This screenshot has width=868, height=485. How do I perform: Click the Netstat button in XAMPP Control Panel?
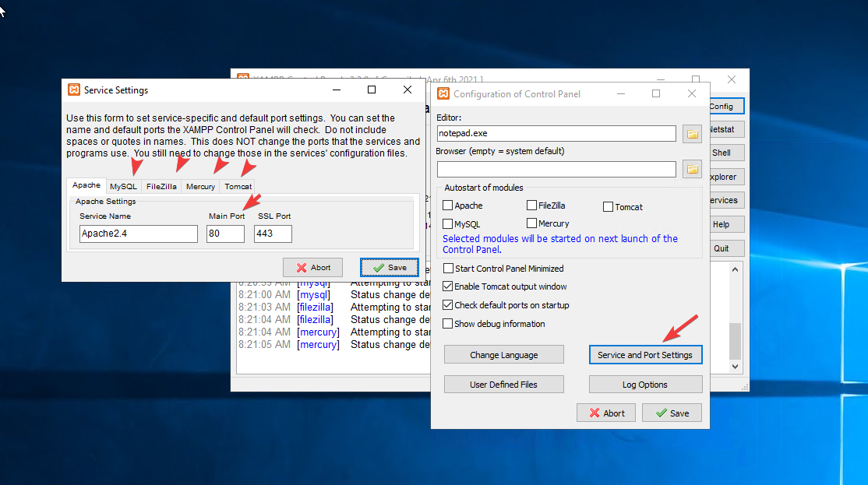pos(727,129)
